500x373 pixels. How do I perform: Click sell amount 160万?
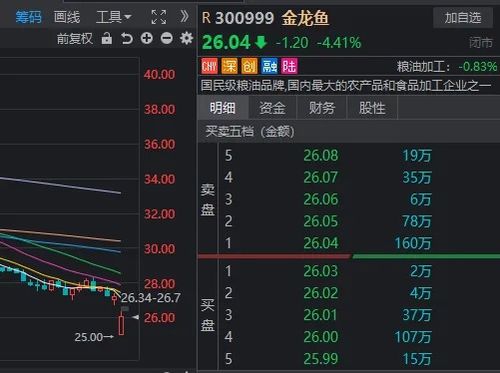(x=413, y=243)
